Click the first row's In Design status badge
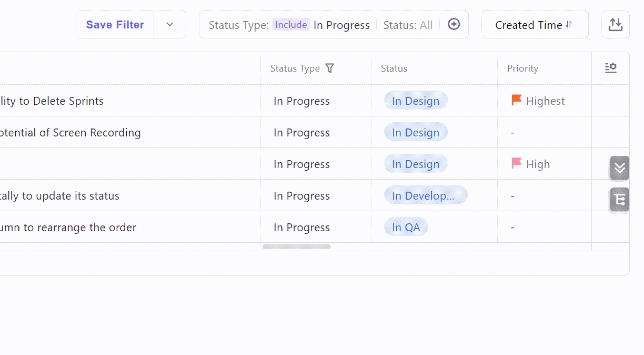This screenshot has width=644, height=355. (x=415, y=101)
